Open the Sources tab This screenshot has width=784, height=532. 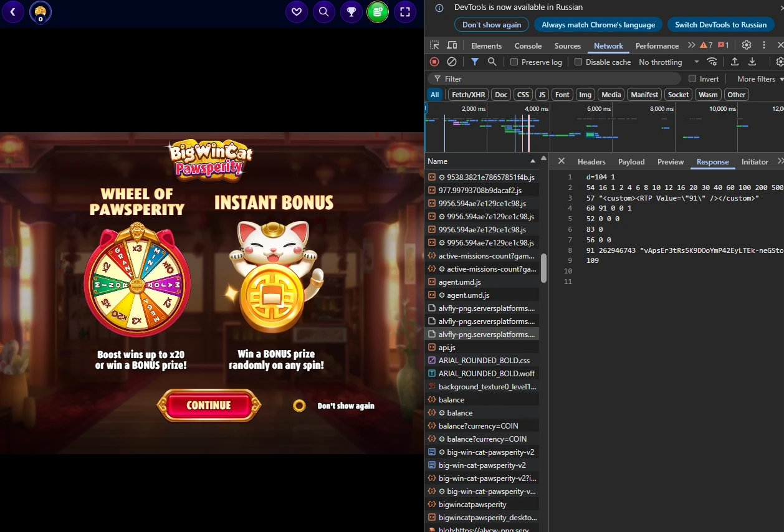[568, 46]
